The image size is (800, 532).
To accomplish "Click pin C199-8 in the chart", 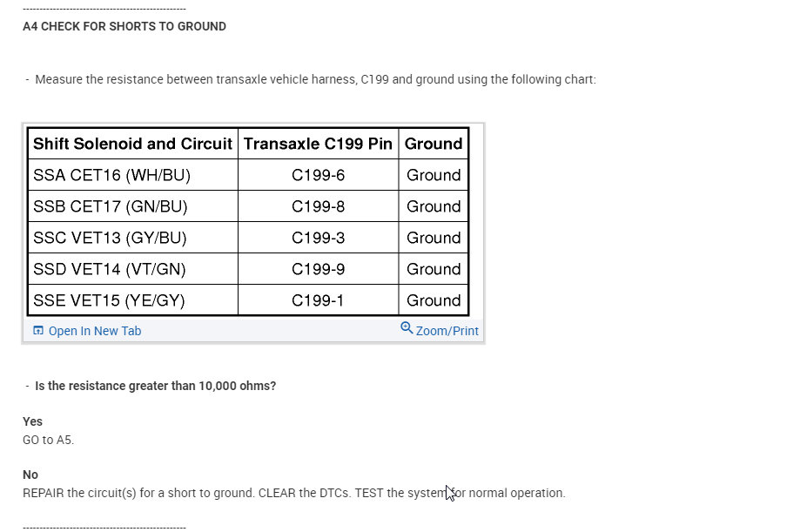I will (x=318, y=206).
